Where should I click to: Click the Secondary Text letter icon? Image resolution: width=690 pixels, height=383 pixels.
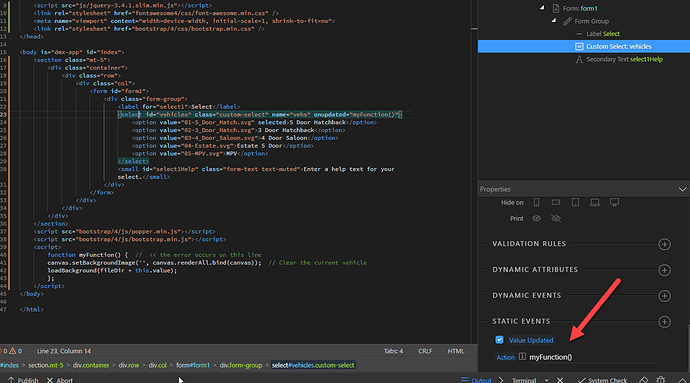(579, 59)
